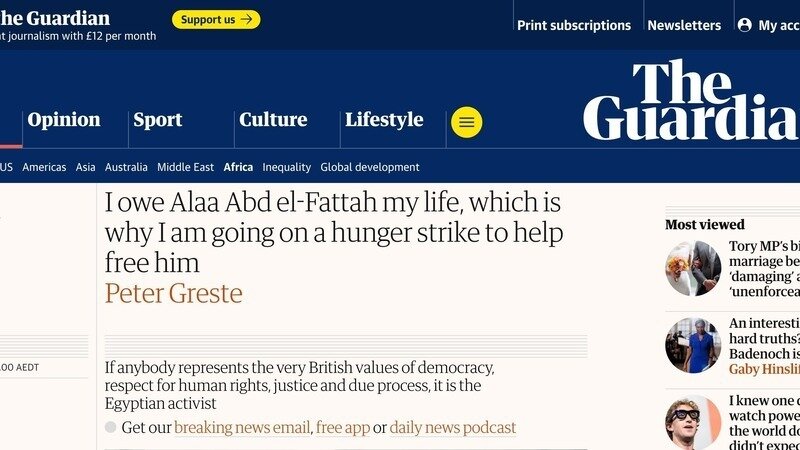Screen dimensions: 800x450
Task: Click the sunglasses man thumbnail in Most viewed
Action: point(693,421)
